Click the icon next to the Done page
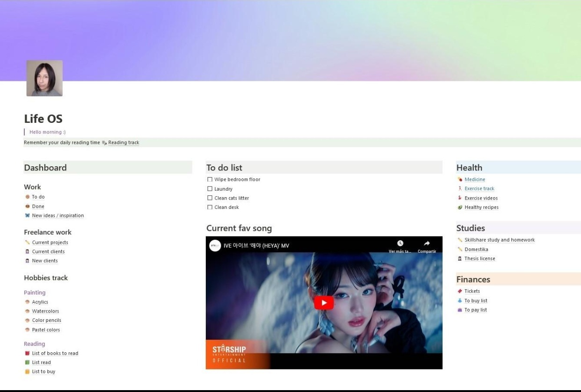 coord(27,207)
